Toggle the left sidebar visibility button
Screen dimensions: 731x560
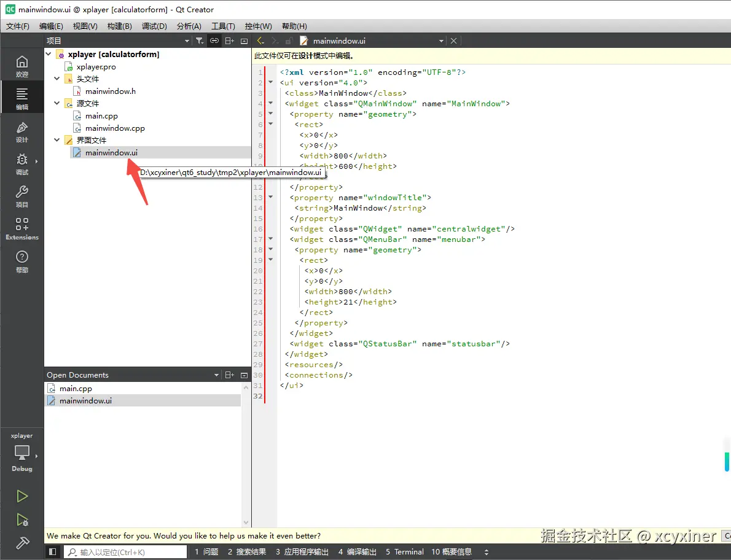(53, 552)
